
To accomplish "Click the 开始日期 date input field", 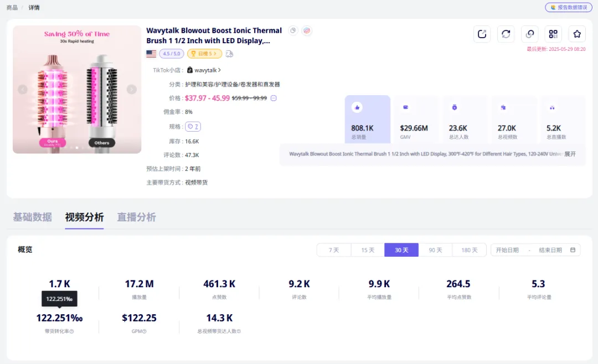I will coord(507,250).
